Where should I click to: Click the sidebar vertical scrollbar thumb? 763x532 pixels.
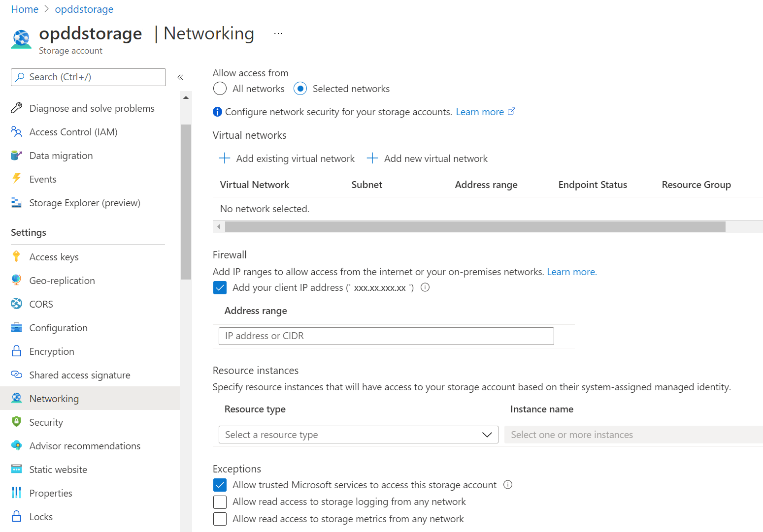[x=186, y=202]
